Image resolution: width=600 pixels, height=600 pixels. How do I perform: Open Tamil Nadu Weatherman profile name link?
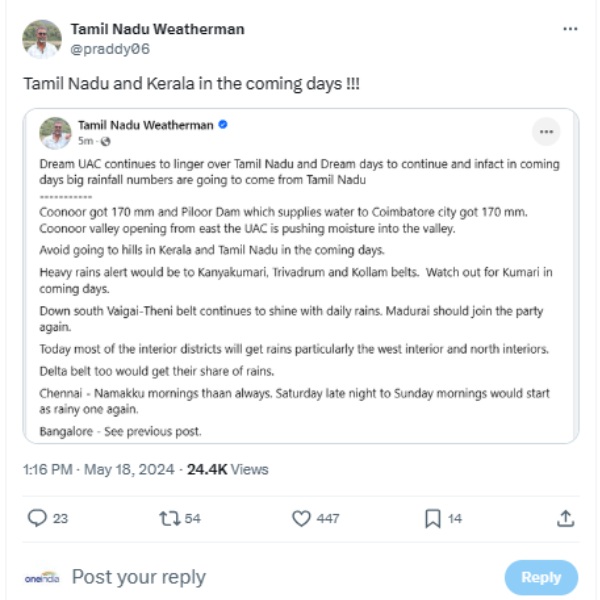[157, 29]
